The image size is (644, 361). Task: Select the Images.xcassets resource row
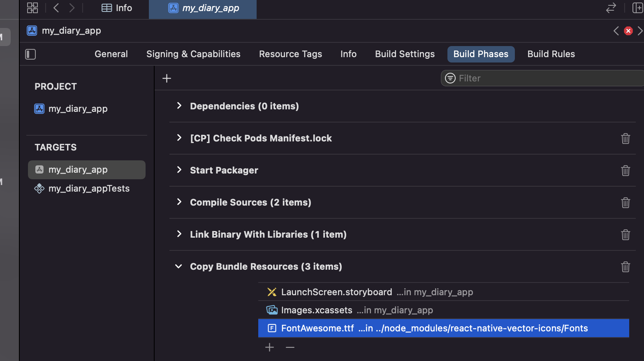click(x=444, y=310)
